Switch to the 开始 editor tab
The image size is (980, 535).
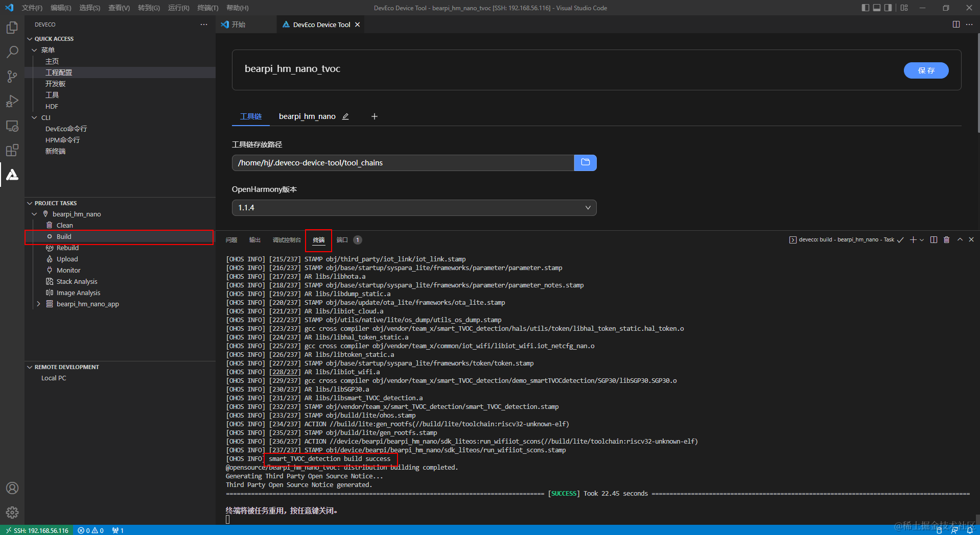[x=239, y=25]
